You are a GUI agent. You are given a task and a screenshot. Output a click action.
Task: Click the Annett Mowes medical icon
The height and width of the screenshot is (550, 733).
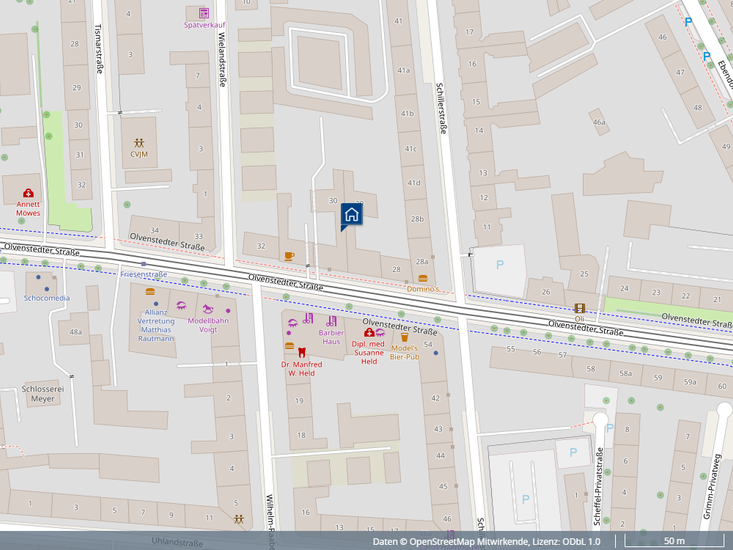coord(28,192)
